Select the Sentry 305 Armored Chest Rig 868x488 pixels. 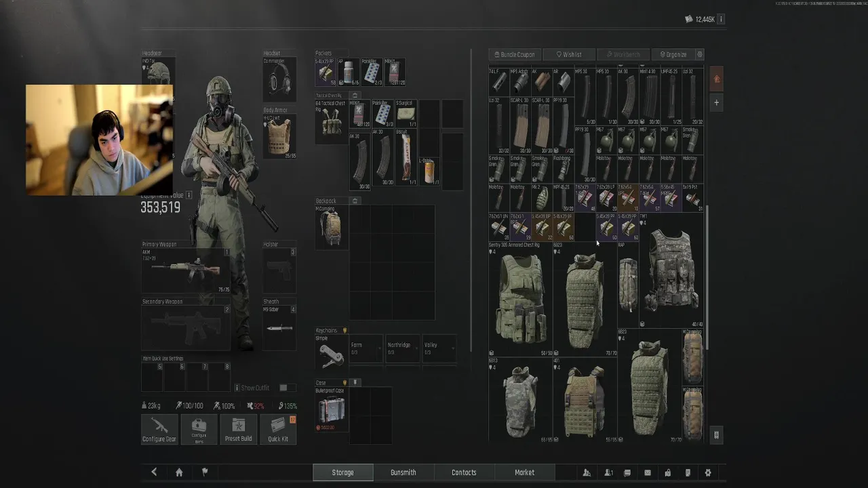point(520,299)
